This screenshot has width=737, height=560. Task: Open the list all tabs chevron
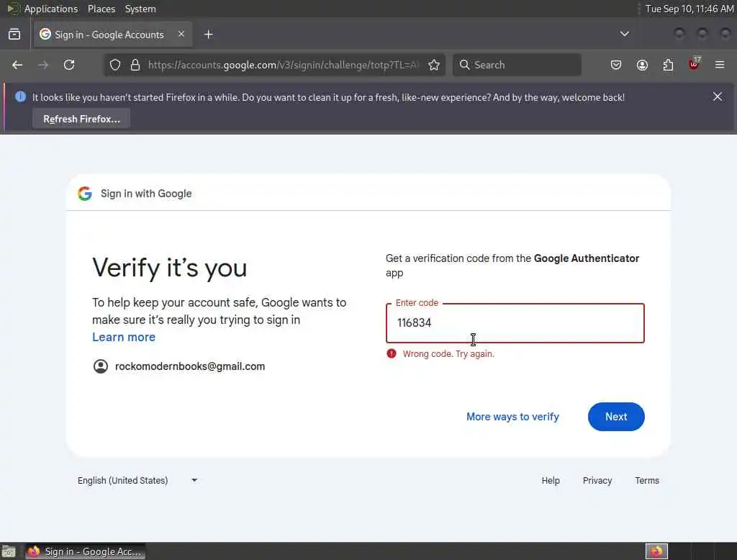[625, 34]
